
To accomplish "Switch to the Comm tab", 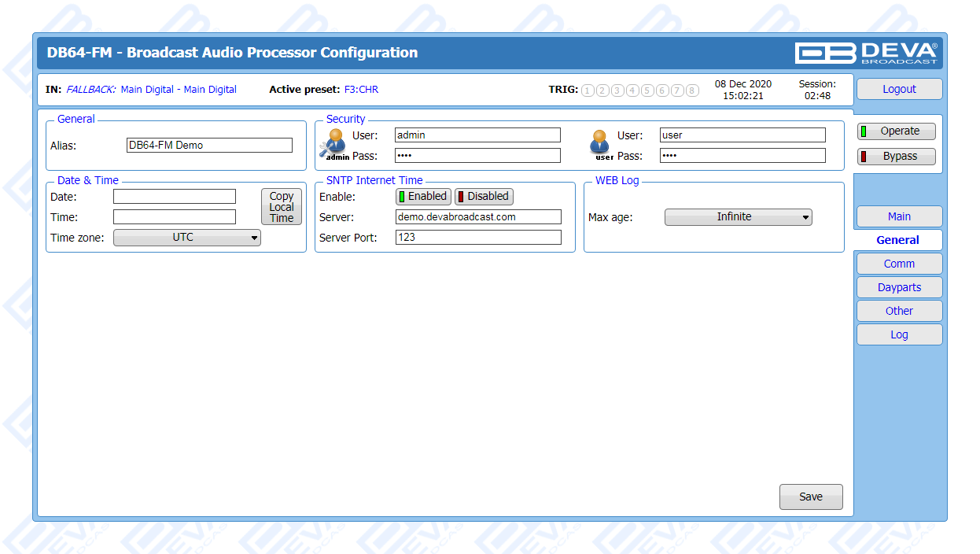I will pyautogui.click(x=899, y=264).
